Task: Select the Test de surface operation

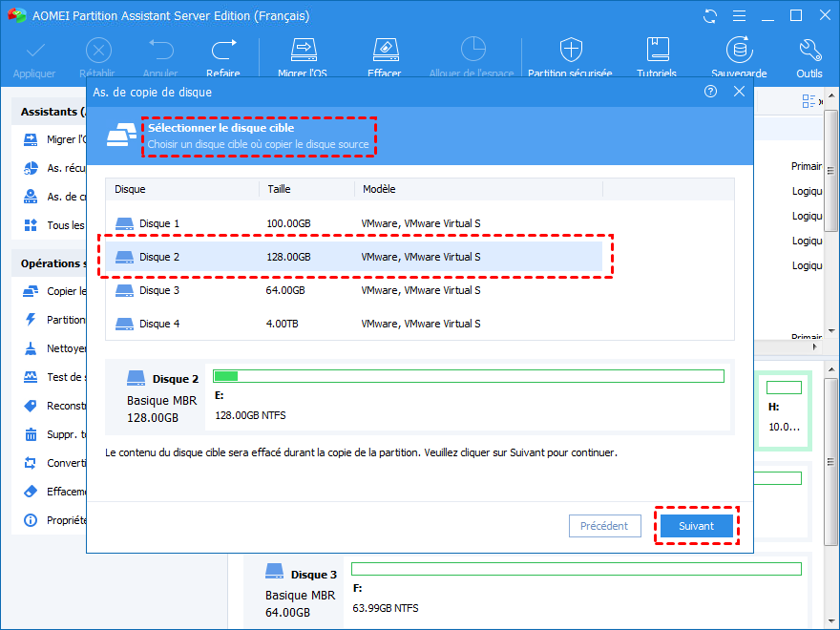Action: (53, 377)
